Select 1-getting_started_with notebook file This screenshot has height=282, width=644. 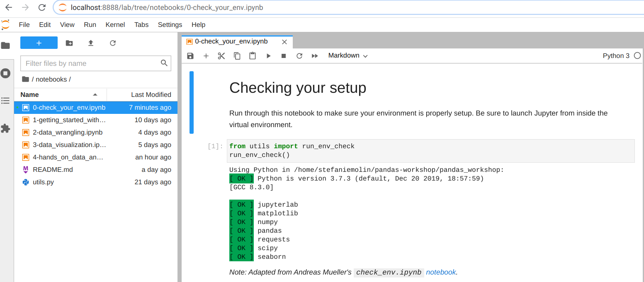point(96,120)
